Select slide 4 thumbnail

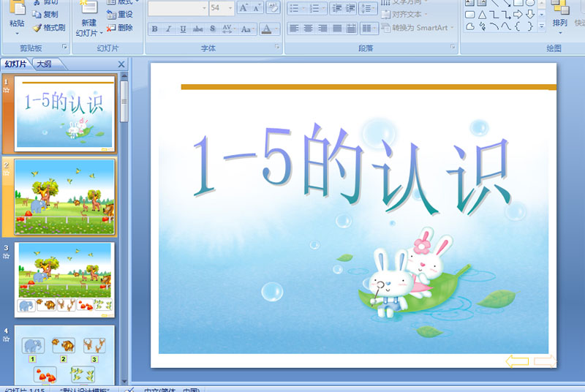click(x=64, y=355)
